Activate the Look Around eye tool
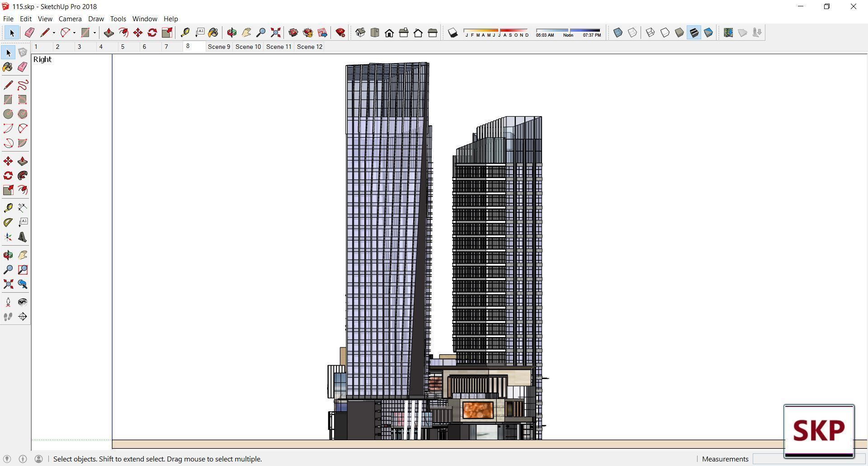868x466 pixels. 23,302
